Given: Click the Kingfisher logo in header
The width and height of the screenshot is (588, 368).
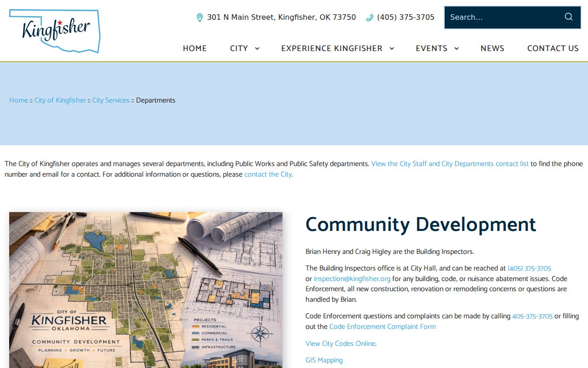Looking at the screenshot, I should pos(55,31).
